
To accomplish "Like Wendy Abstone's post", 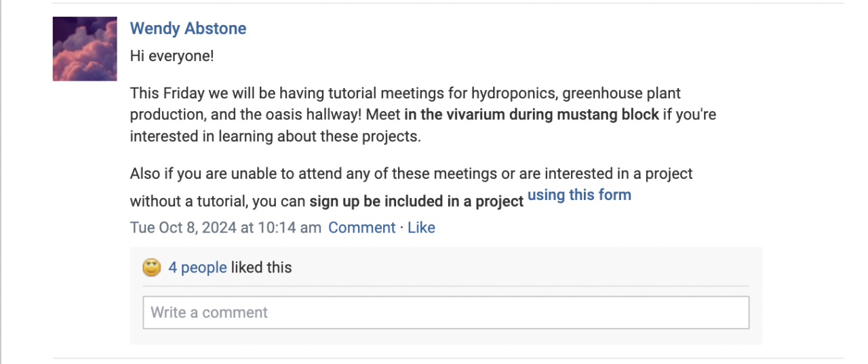I will click(421, 228).
